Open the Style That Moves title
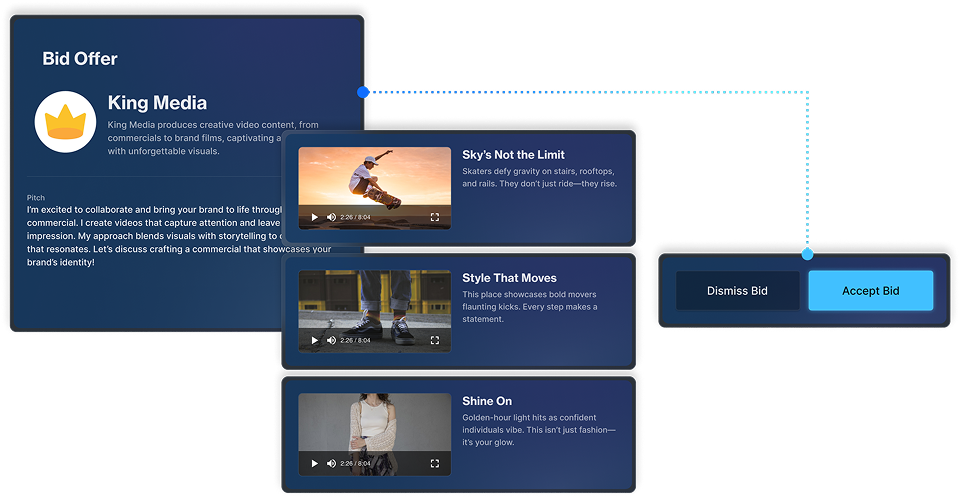961x498 pixels. pyautogui.click(x=509, y=278)
